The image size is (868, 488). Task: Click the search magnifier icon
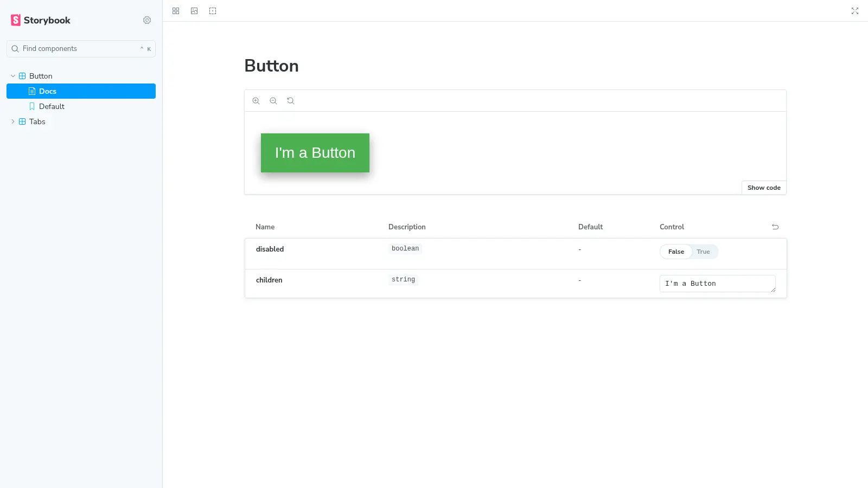click(15, 49)
